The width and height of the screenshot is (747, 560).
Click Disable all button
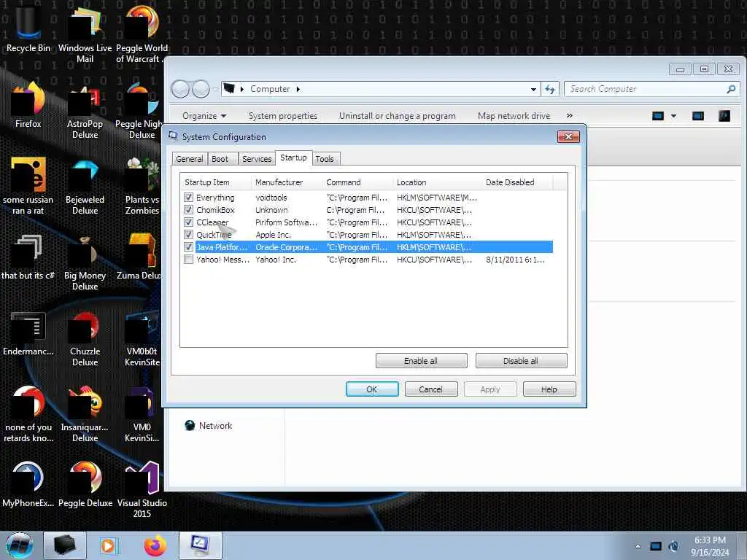coord(521,361)
